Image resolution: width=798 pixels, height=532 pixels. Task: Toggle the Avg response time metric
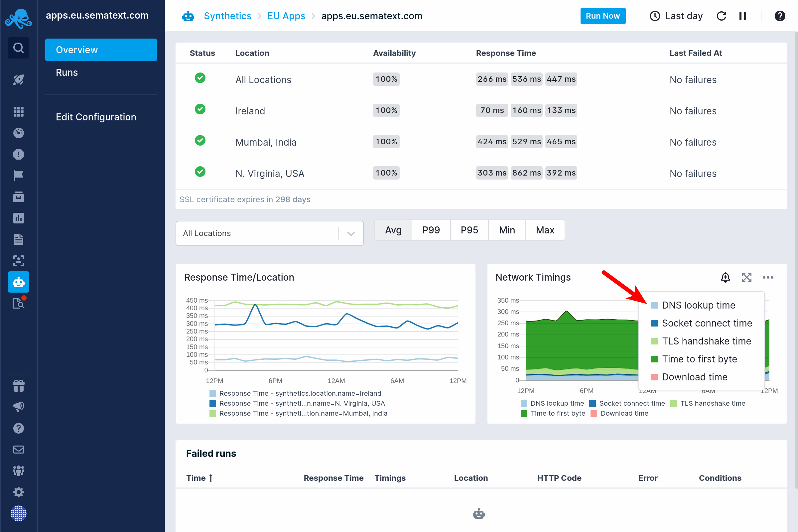click(x=393, y=230)
